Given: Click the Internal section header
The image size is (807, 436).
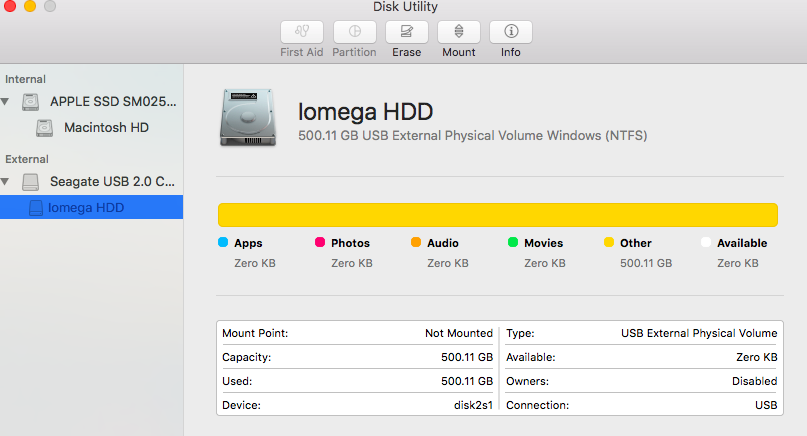Looking at the screenshot, I should coord(25,79).
